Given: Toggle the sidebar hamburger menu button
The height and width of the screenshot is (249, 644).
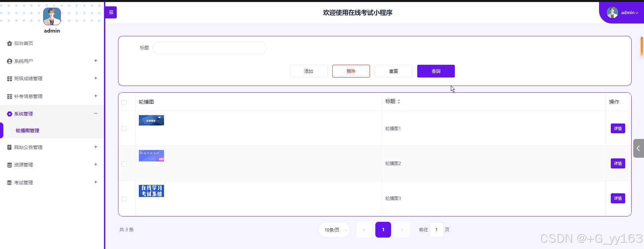Looking at the screenshot, I should pyautogui.click(x=111, y=12).
